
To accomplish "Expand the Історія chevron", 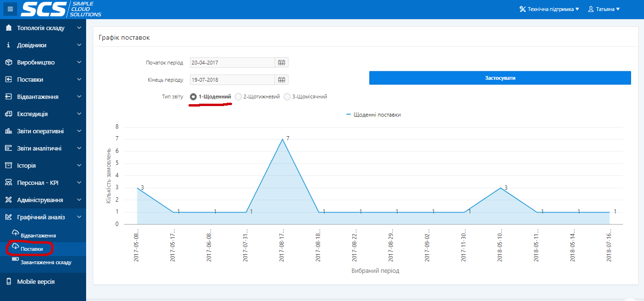I will coord(79,166).
